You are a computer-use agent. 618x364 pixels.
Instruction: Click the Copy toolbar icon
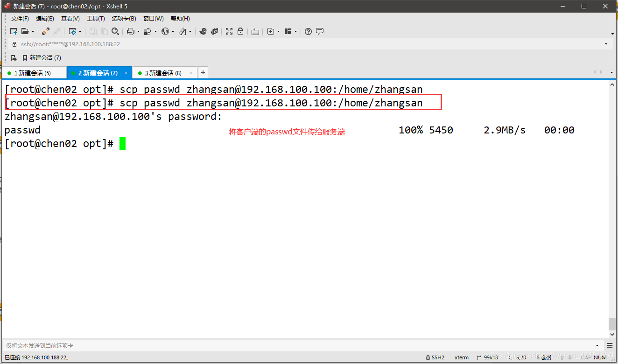click(93, 31)
